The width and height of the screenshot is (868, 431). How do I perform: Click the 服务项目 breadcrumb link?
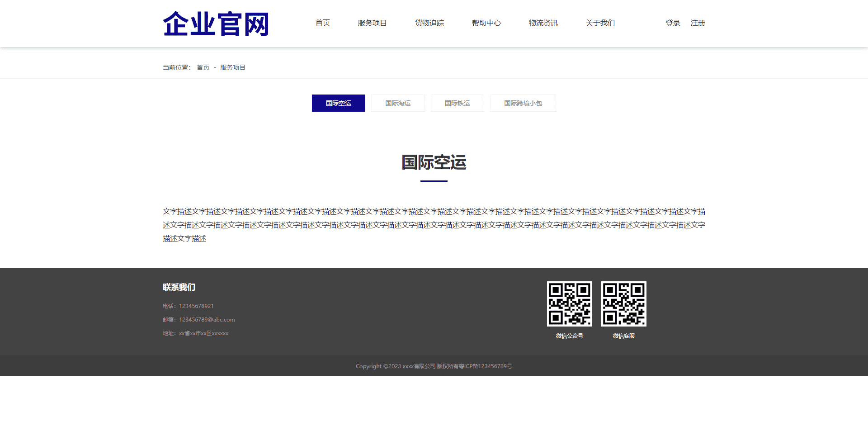(233, 67)
